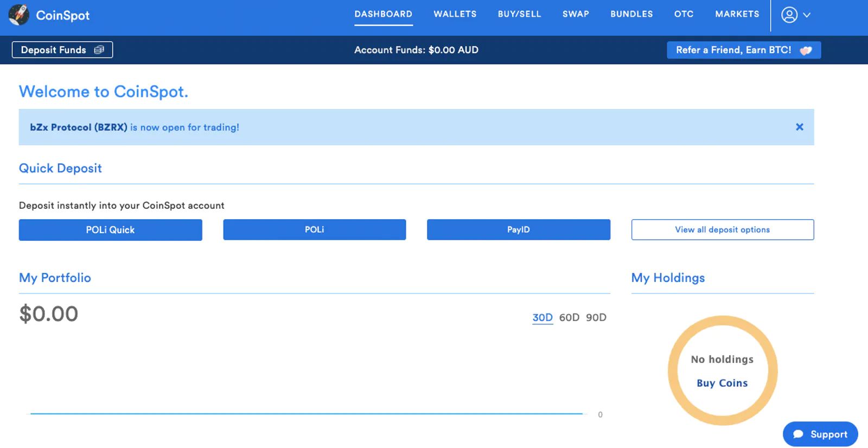Switch portfolio chart to 90D
Screen dimensions: 868x448
coord(596,317)
